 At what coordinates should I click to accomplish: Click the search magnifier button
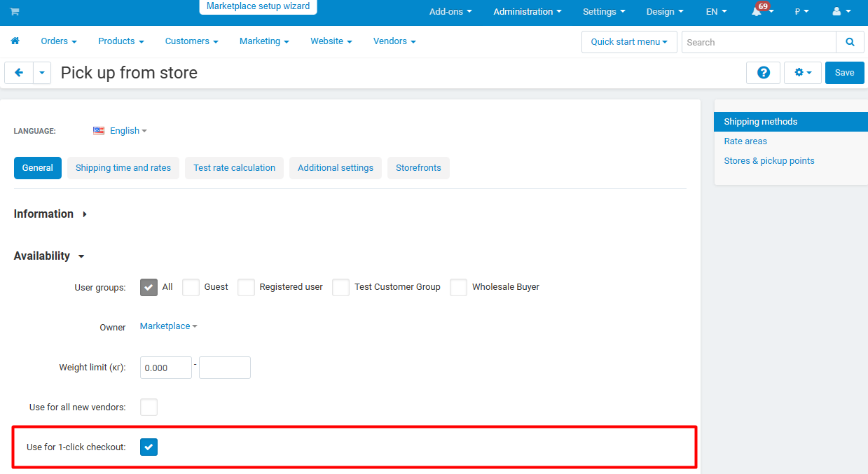pos(850,42)
